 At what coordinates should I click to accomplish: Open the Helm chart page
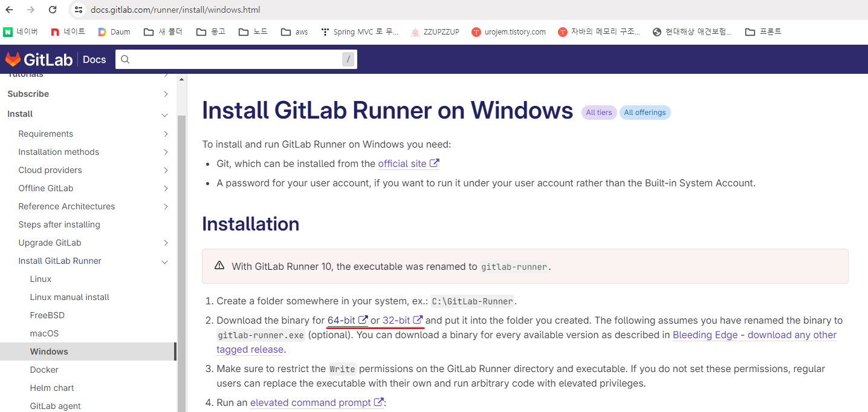52,388
